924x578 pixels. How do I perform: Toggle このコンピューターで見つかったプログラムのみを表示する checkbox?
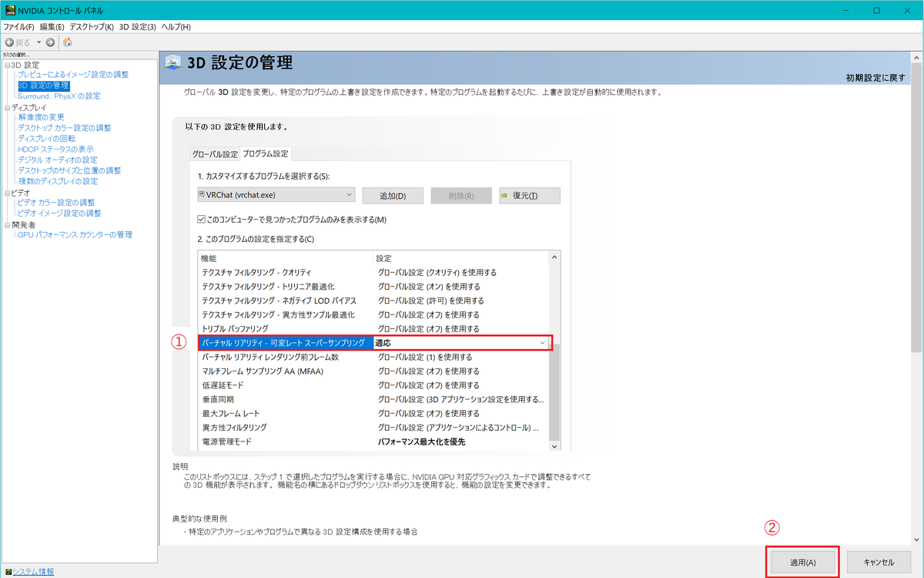click(x=202, y=220)
